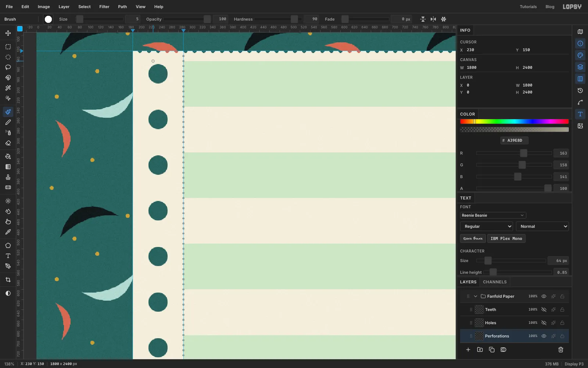Adjust the hue spectrum color bar
This screenshot has width=588, height=368.
point(514,121)
